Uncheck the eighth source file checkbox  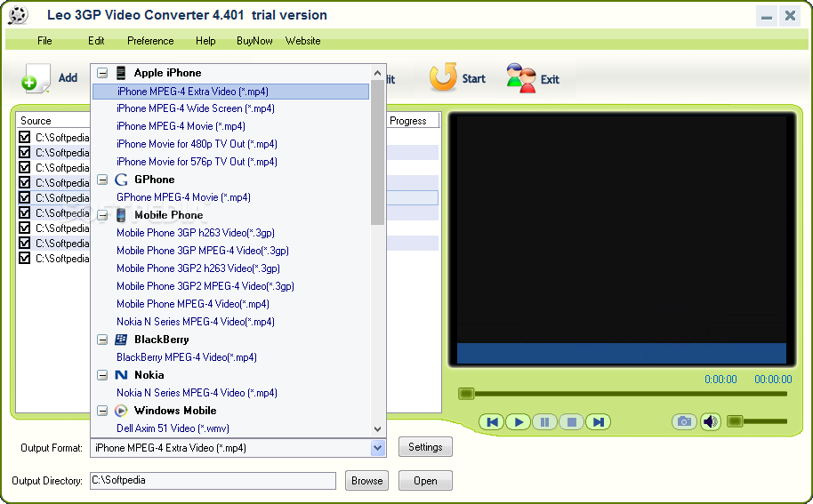coord(24,243)
